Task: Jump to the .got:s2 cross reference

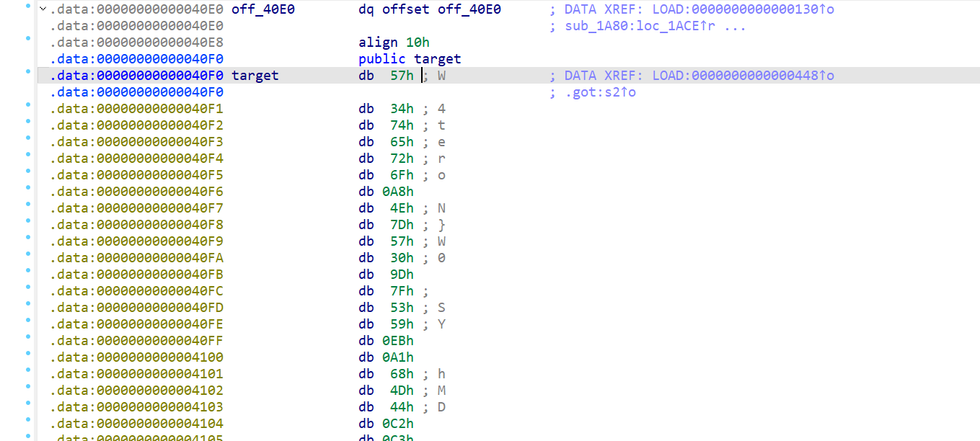Action: 597,92
